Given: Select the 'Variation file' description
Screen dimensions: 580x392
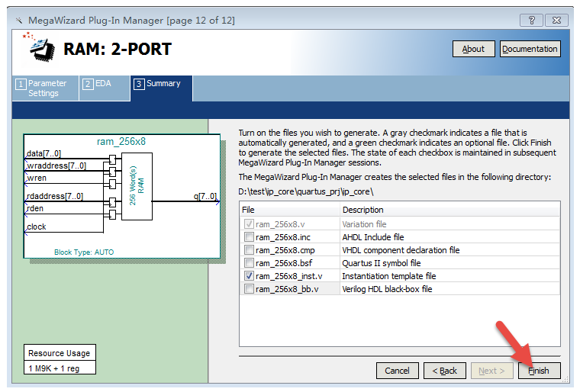Looking at the screenshot, I should [364, 224].
